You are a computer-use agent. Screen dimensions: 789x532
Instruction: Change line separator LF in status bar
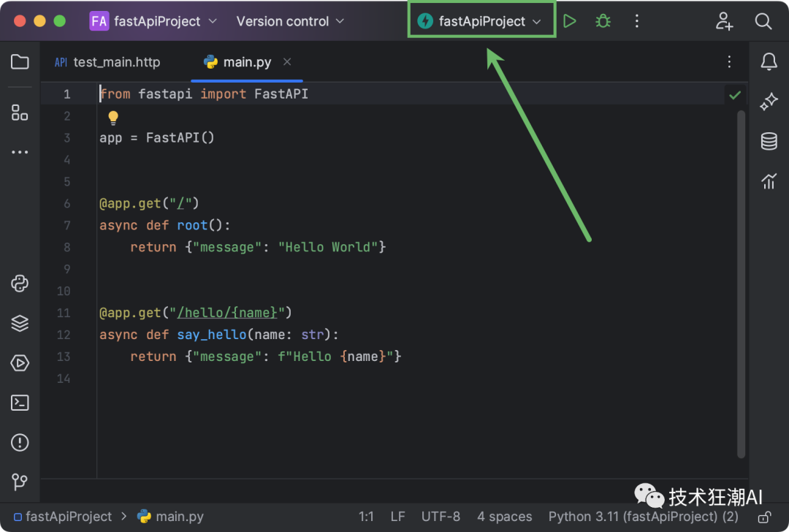click(397, 517)
